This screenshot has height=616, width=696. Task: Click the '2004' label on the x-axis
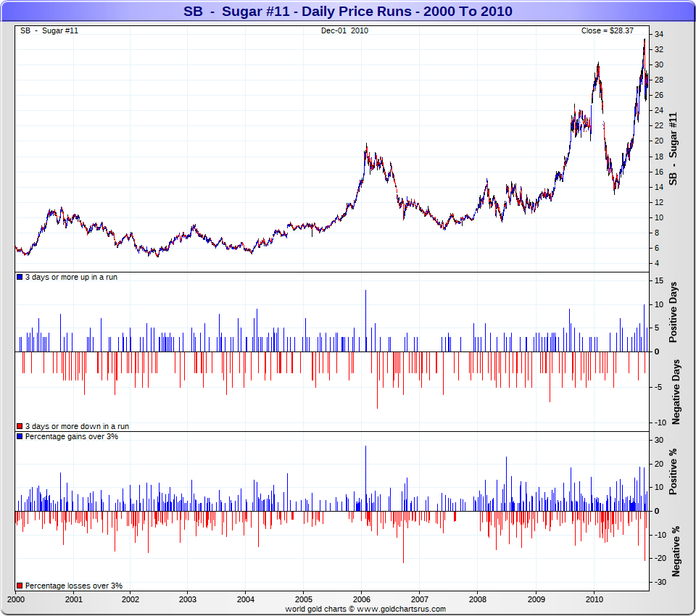coord(246,599)
